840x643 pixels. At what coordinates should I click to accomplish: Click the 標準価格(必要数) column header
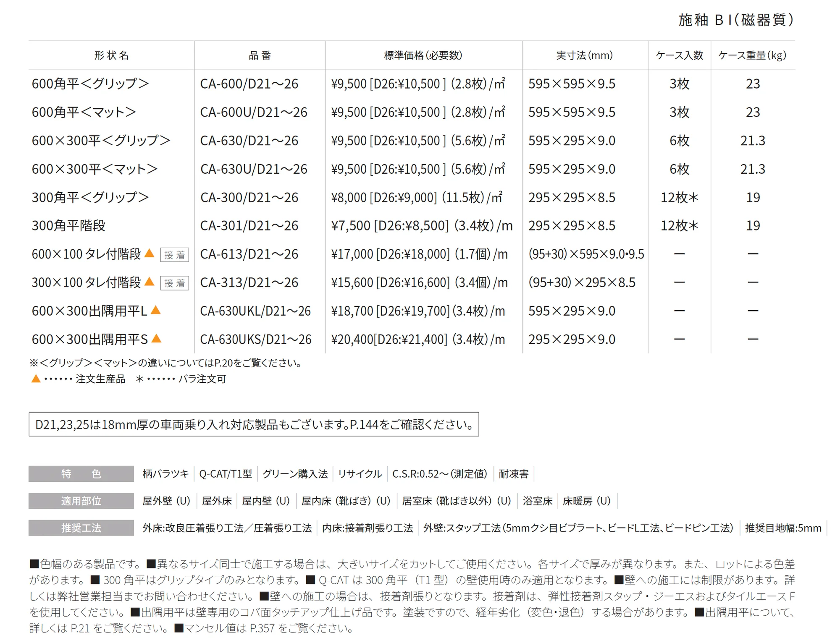(423, 55)
